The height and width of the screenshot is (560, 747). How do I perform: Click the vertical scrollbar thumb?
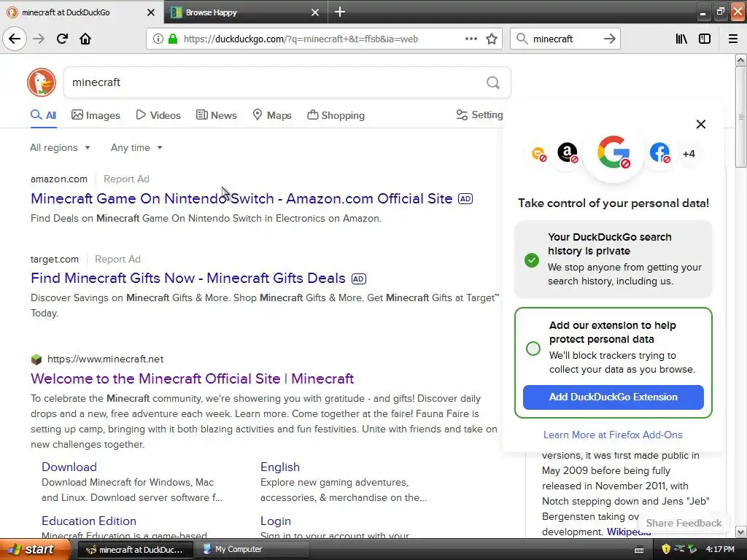point(740,117)
